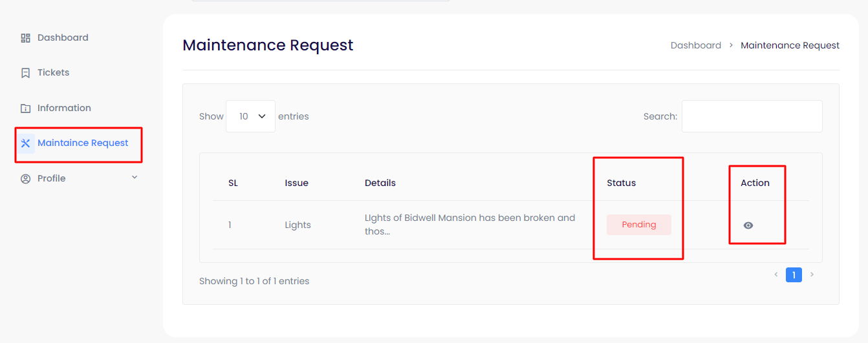868x343 pixels.
Task: Open the Information menu item
Action: point(64,108)
